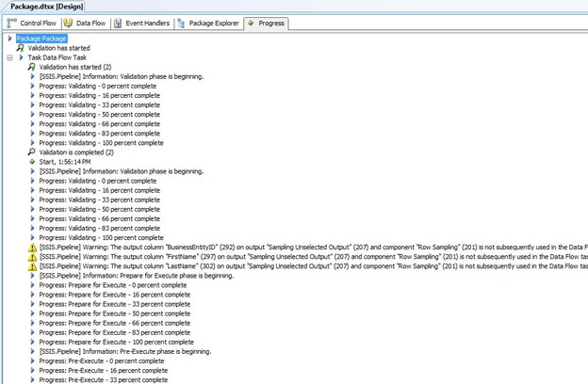Click arrow icon beside 'Pre-Execute - 16 percent complete'

32,370
